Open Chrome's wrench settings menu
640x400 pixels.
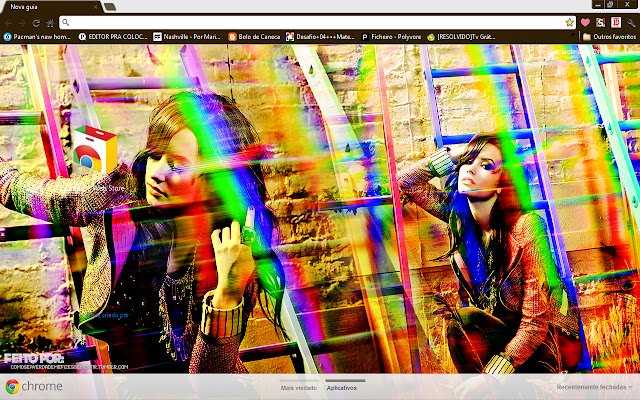(631, 23)
